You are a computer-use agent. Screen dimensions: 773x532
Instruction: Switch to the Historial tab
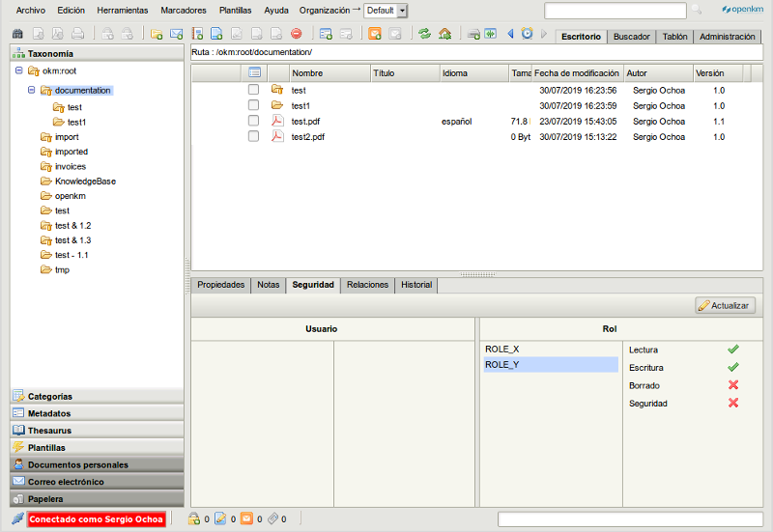(416, 285)
